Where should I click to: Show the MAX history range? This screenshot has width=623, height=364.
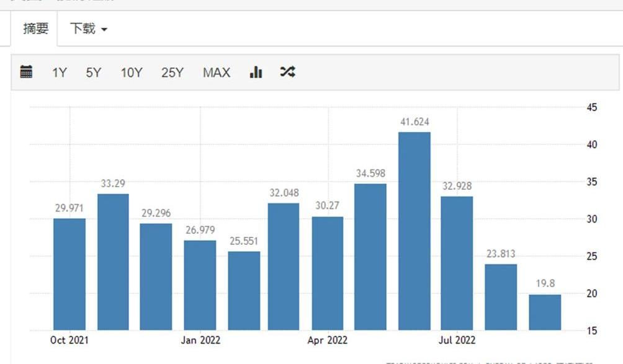tap(216, 73)
